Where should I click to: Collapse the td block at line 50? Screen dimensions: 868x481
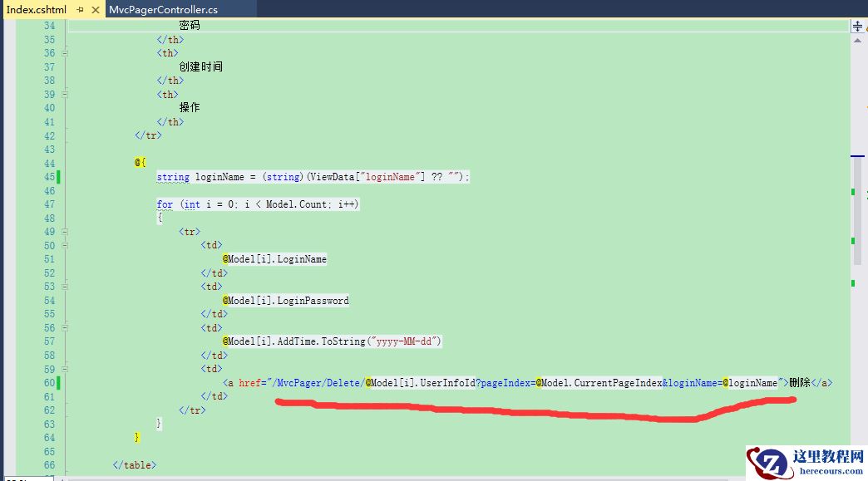coord(65,245)
